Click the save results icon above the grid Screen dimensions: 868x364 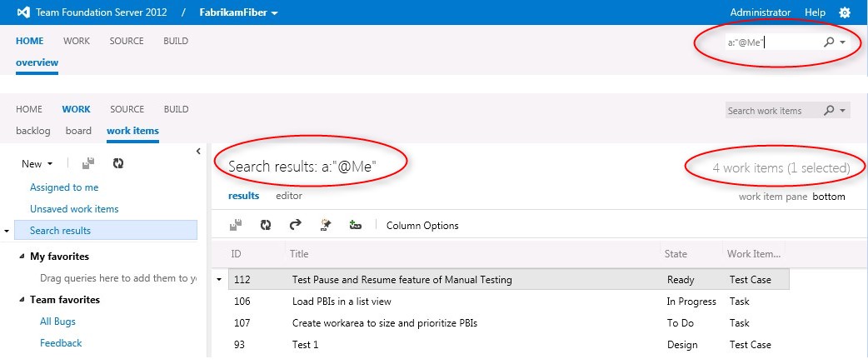[x=236, y=225]
